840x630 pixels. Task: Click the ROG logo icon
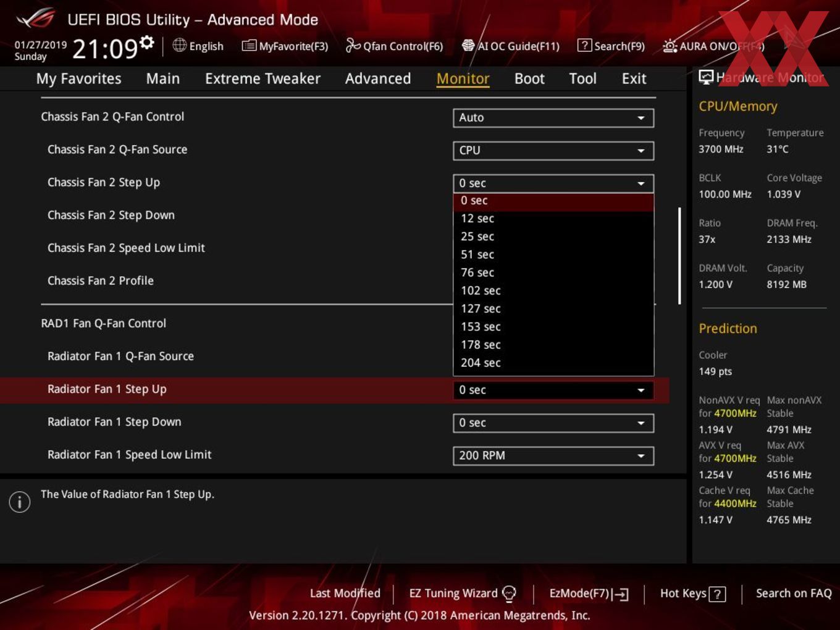point(35,19)
